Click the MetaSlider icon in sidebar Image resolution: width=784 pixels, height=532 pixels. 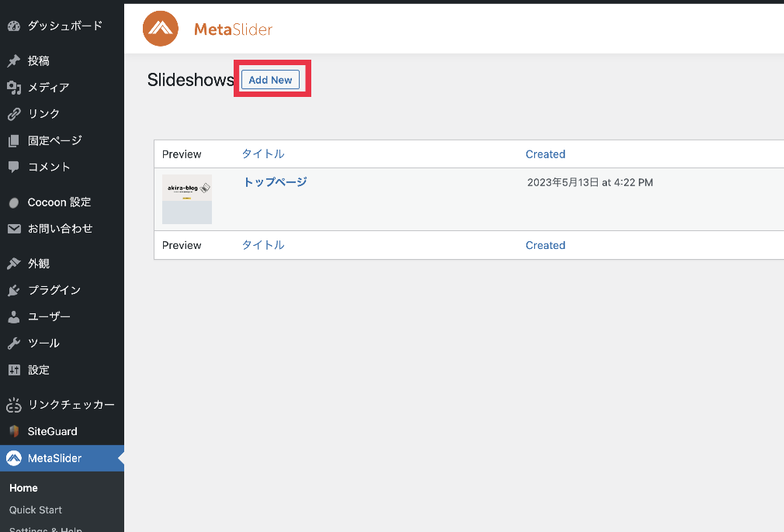pos(14,458)
